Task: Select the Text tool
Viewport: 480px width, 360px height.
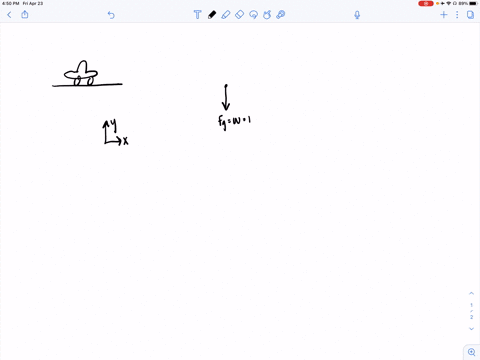Action: coord(197,15)
